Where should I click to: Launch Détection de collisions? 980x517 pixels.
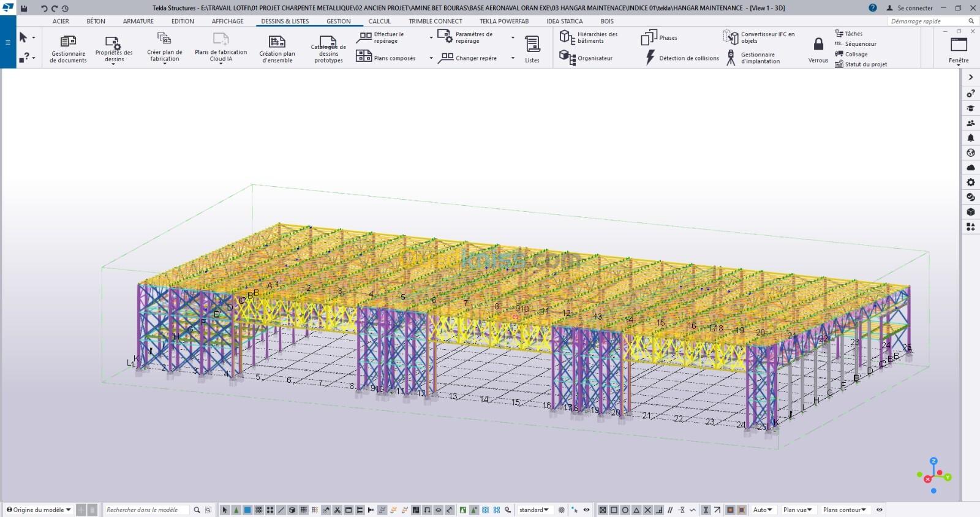click(x=682, y=58)
